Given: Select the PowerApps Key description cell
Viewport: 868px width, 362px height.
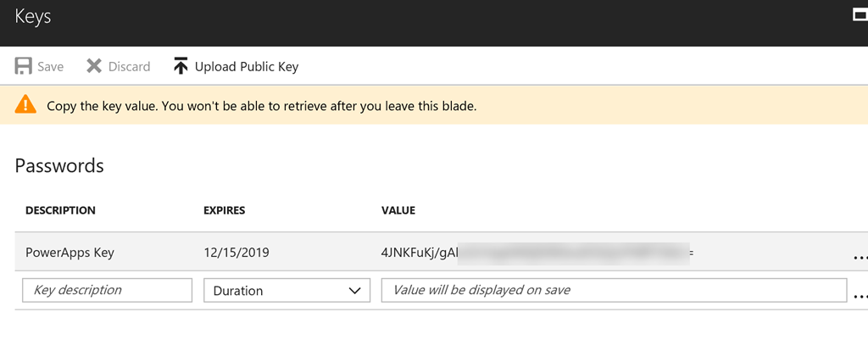Looking at the screenshot, I should (70, 253).
